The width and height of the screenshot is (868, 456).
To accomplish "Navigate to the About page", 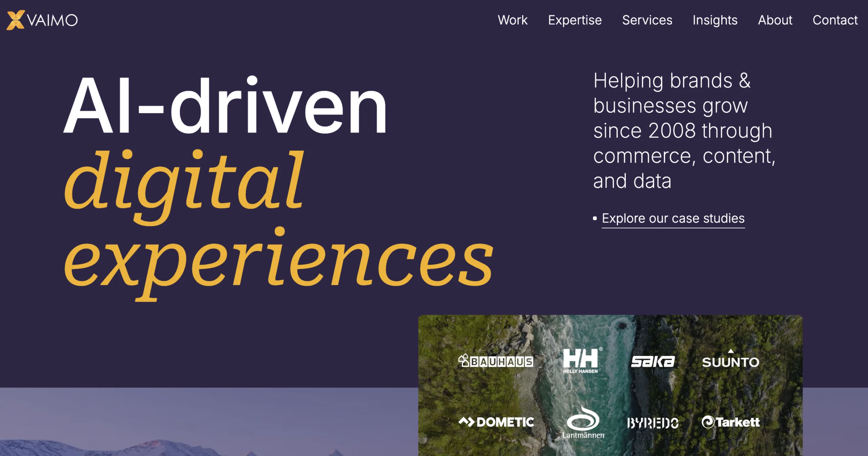I will point(775,20).
